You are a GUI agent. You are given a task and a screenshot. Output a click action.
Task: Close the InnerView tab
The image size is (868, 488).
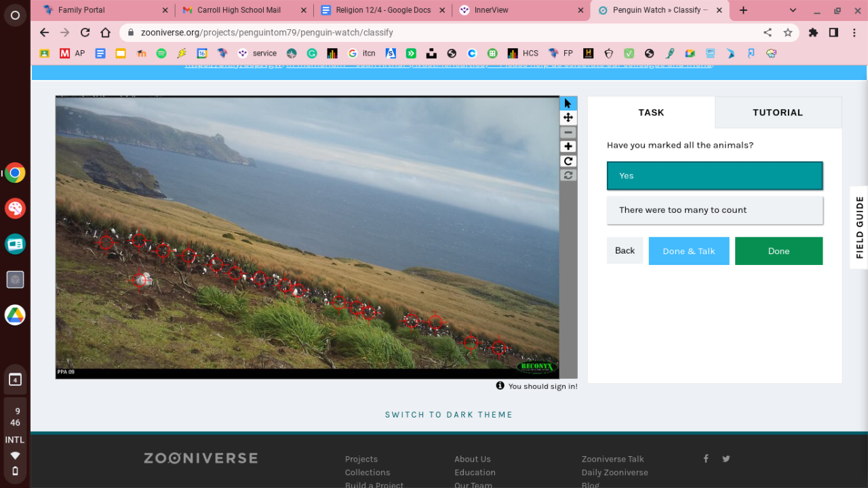pos(580,10)
